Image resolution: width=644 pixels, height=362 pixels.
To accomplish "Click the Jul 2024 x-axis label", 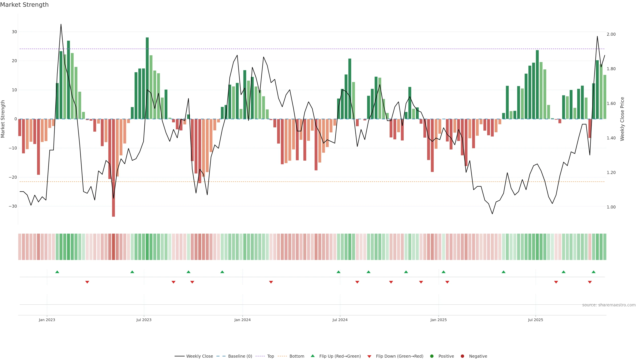I will click(x=340, y=320).
